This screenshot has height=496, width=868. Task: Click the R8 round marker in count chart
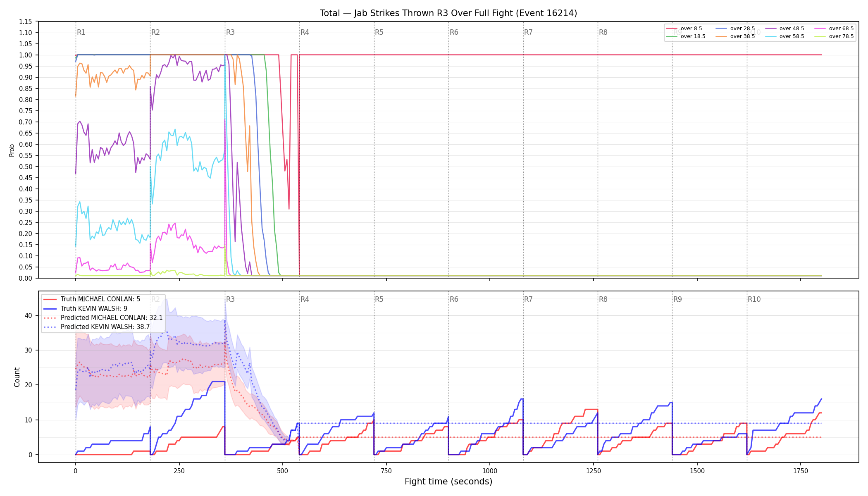click(x=603, y=299)
